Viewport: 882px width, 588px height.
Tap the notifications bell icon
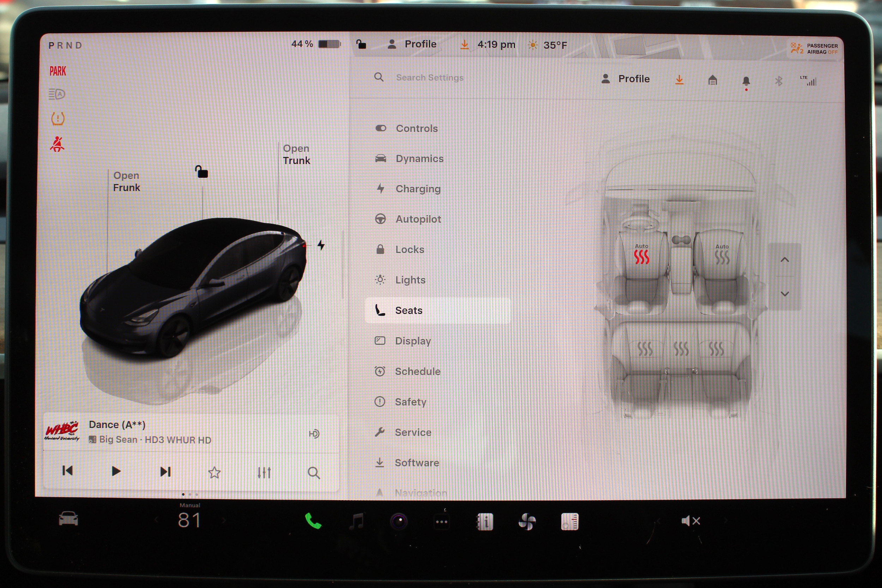[746, 81]
